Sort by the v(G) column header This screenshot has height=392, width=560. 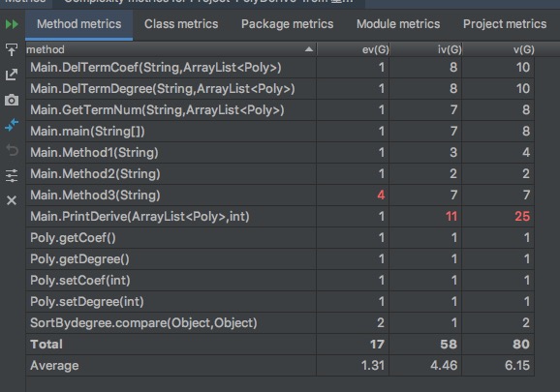499,49
